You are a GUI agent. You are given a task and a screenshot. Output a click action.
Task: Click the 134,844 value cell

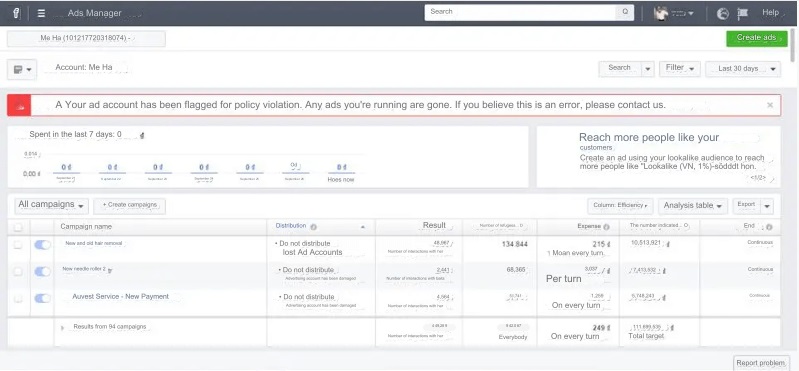tap(514, 245)
